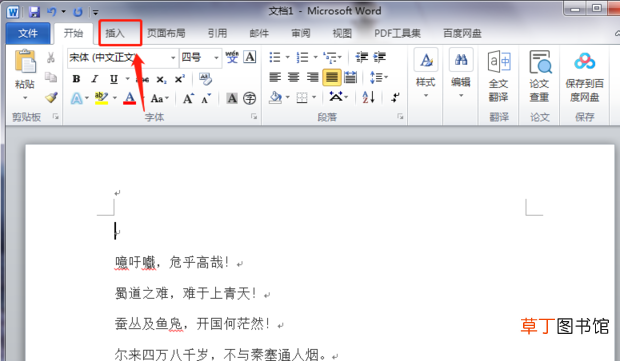Toggle show/hide paragraph marks
The image size is (620, 361).
(395, 97)
